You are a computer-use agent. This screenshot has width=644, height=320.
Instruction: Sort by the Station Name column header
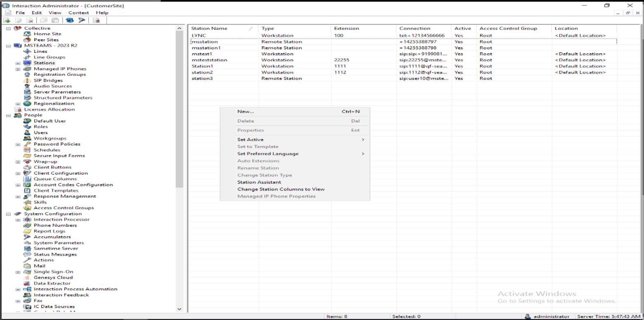[x=209, y=28]
